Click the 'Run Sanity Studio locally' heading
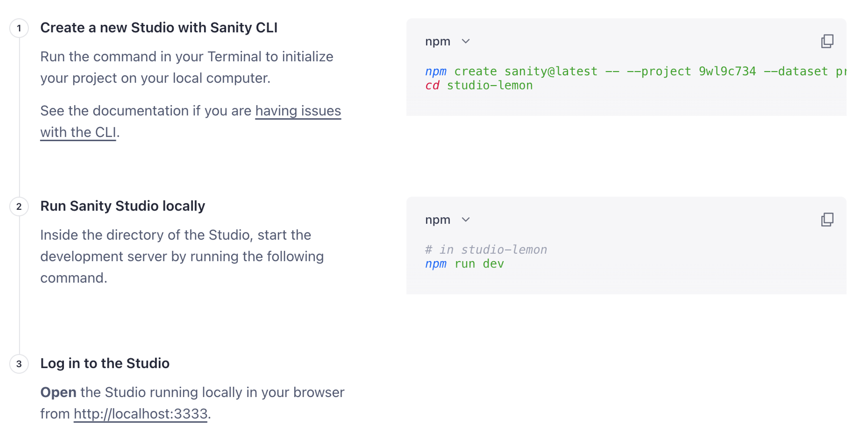 click(123, 206)
